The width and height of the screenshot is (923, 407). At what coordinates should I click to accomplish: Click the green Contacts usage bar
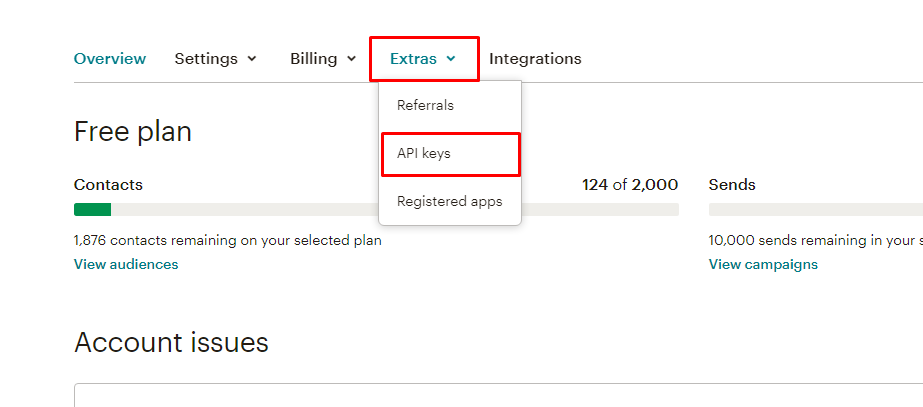pyautogui.click(x=92, y=210)
